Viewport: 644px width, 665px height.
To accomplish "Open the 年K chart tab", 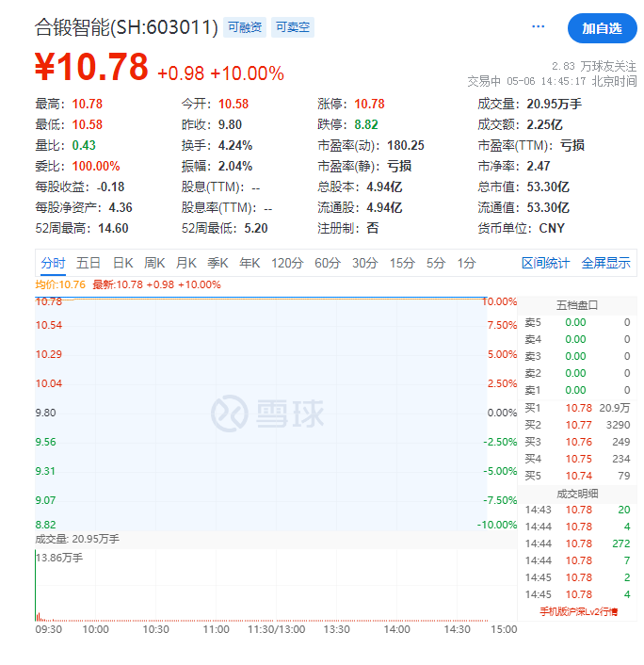I will pyautogui.click(x=250, y=263).
